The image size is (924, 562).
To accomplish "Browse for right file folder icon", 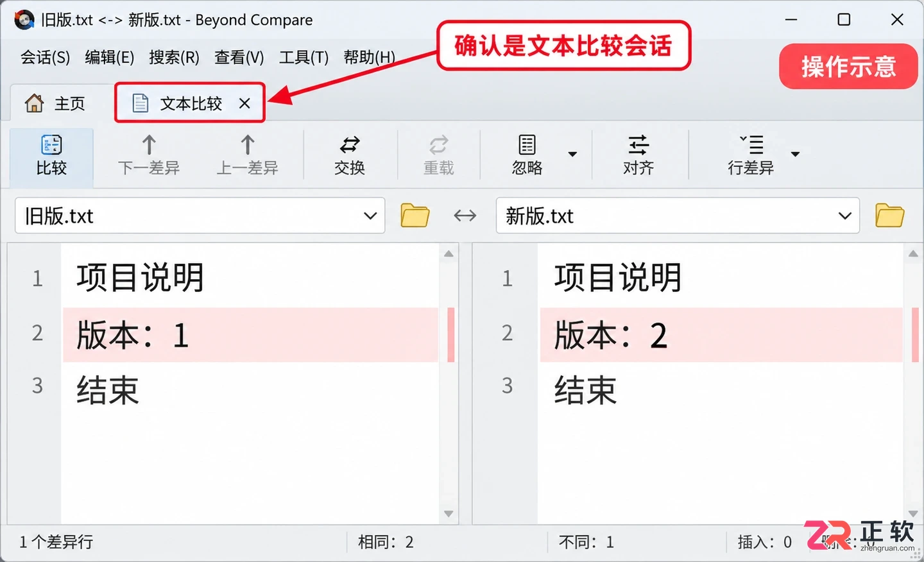I will (890, 216).
